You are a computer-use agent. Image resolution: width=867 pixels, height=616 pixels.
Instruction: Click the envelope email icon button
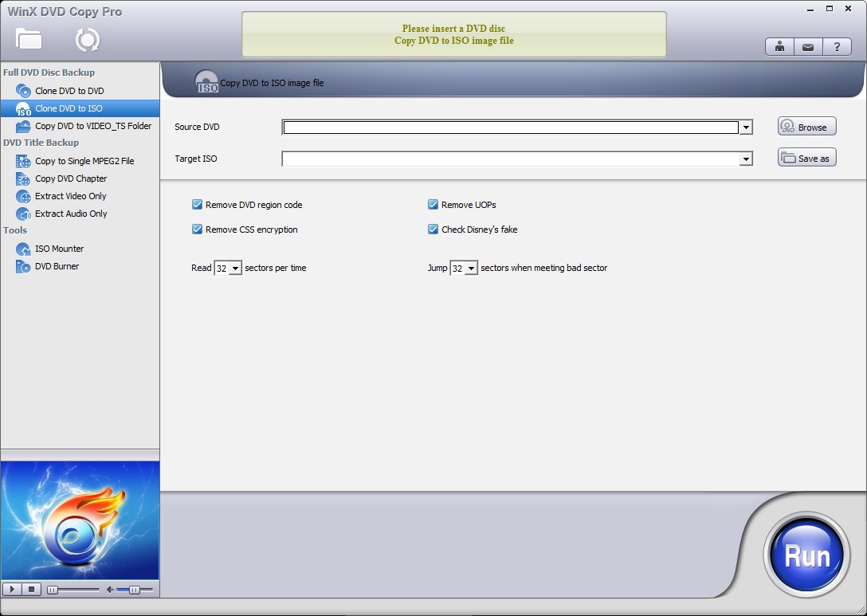808,47
